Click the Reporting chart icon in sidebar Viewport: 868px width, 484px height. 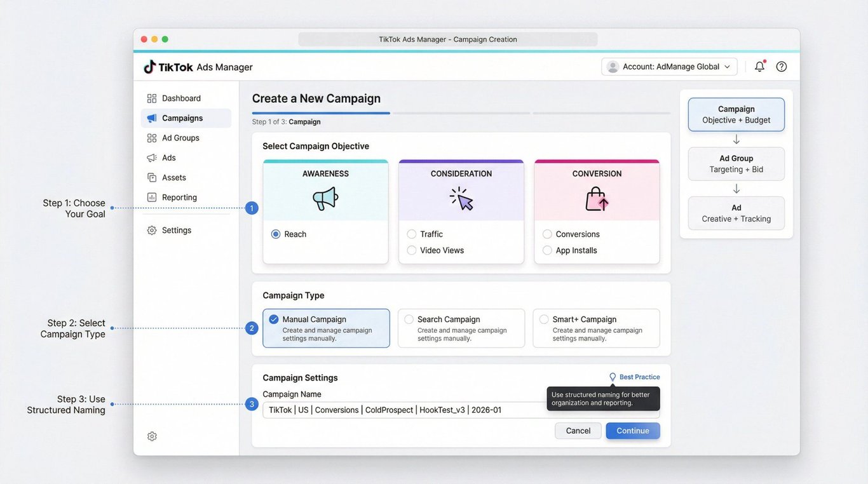click(152, 198)
